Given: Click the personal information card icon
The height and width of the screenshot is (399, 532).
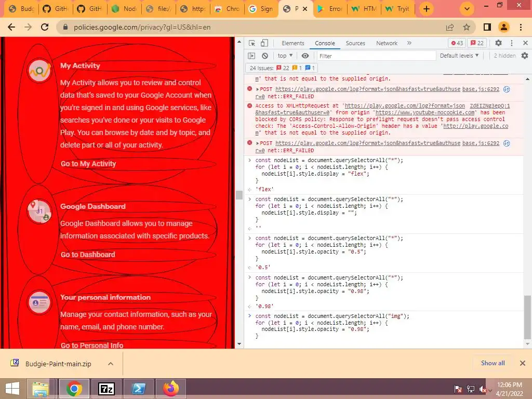Looking at the screenshot, I should pos(39,302).
